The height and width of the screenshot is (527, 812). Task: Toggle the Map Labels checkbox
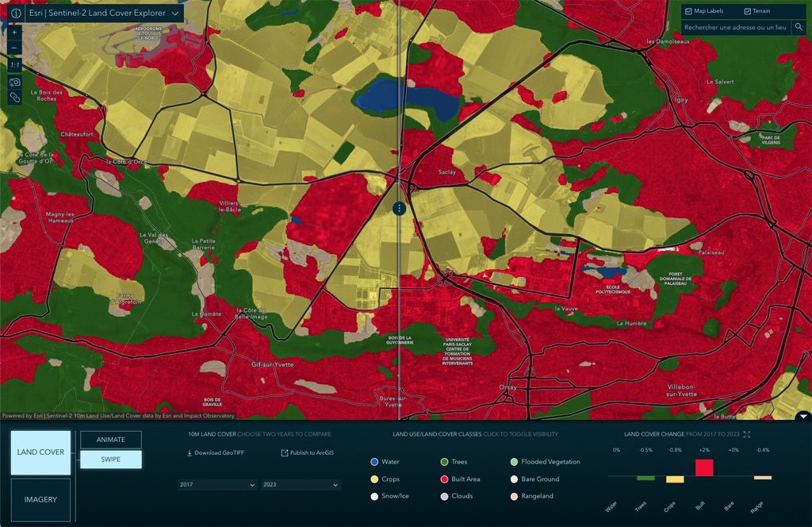point(688,11)
